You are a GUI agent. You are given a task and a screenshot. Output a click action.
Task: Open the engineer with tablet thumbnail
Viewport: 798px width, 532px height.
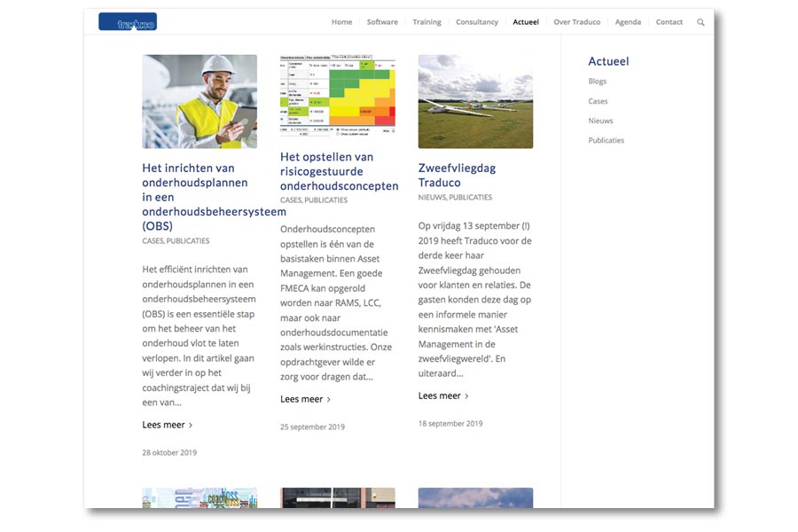tap(199, 101)
